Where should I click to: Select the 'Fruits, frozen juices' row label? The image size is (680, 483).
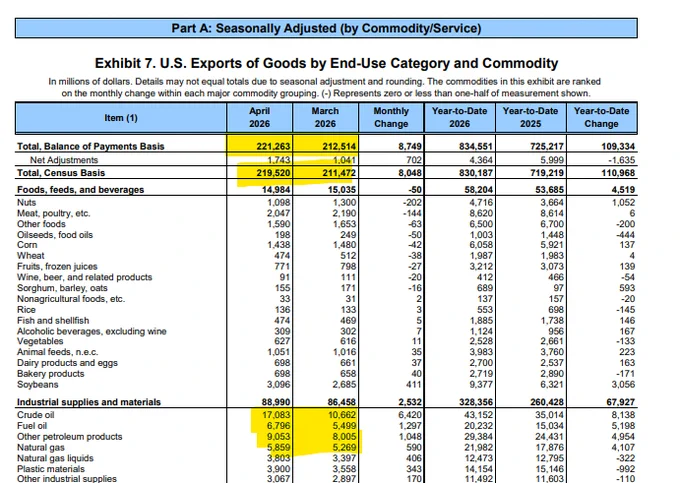57,267
